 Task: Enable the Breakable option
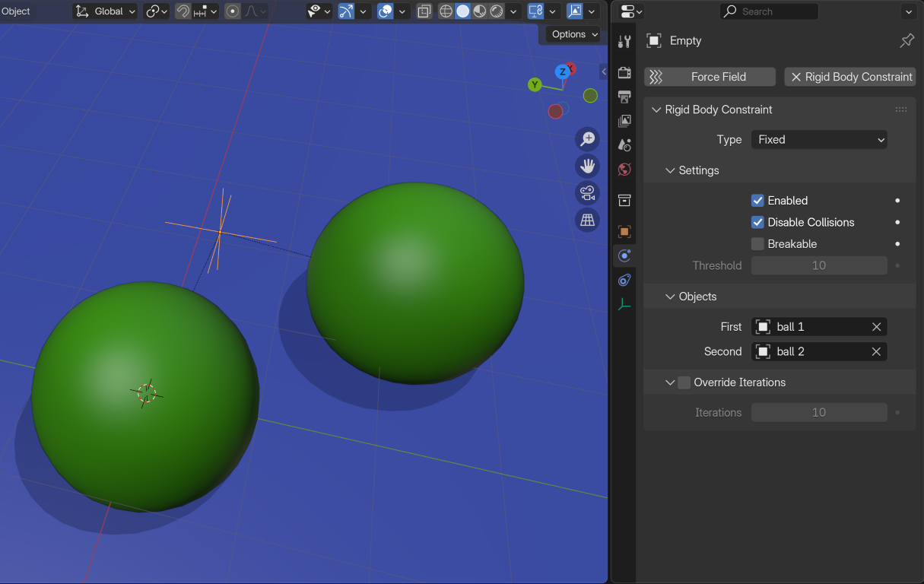pyautogui.click(x=757, y=243)
